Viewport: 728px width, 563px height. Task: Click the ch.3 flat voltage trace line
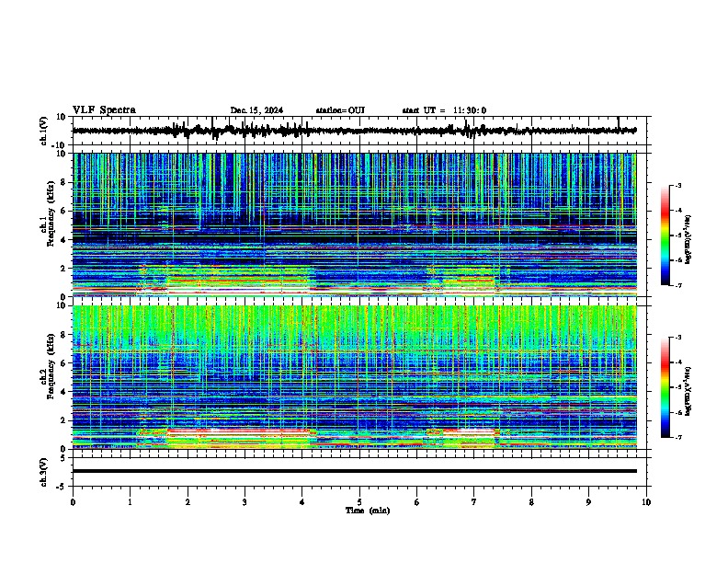(x=355, y=471)
